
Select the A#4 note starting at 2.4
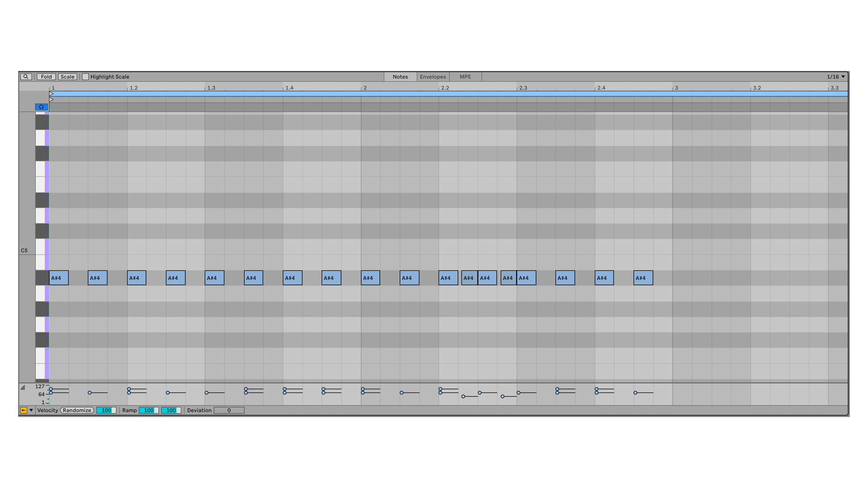(x=604, y=278)
